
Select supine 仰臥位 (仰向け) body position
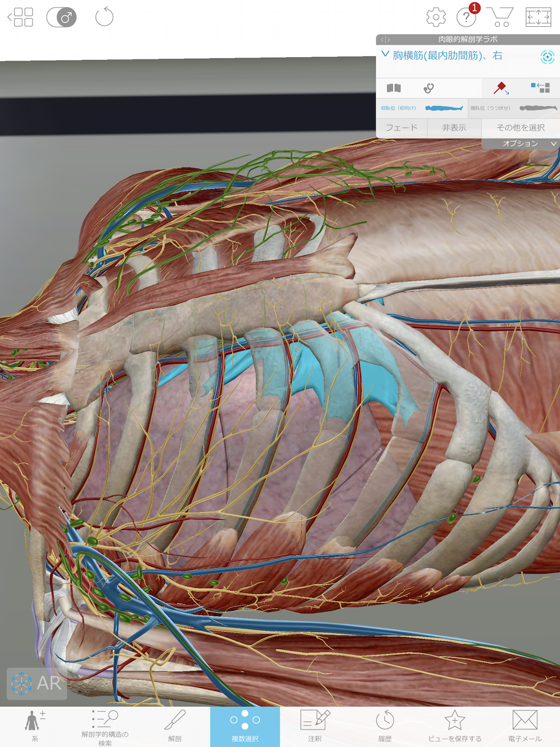422,108
